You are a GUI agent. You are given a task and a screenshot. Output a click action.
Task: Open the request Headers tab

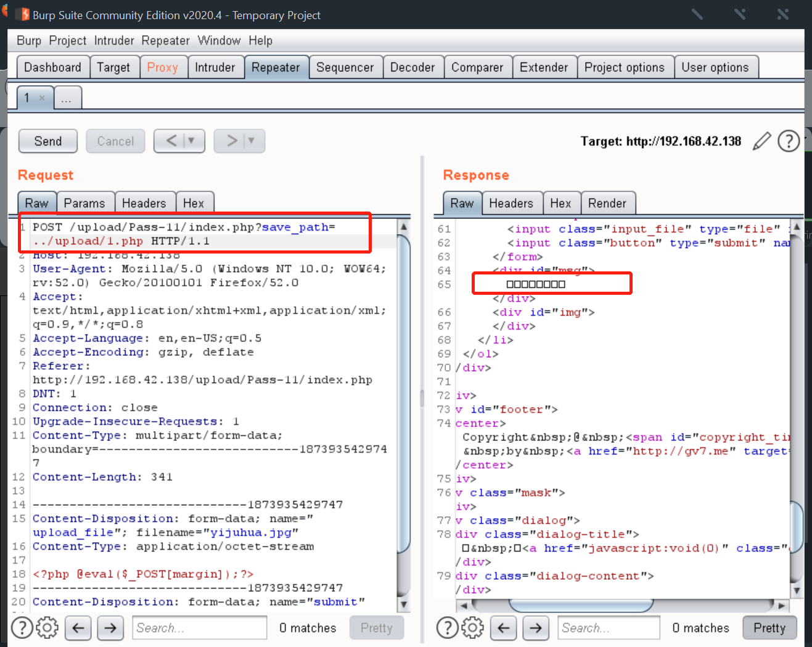pyautogui.click(x=144, y=203)
